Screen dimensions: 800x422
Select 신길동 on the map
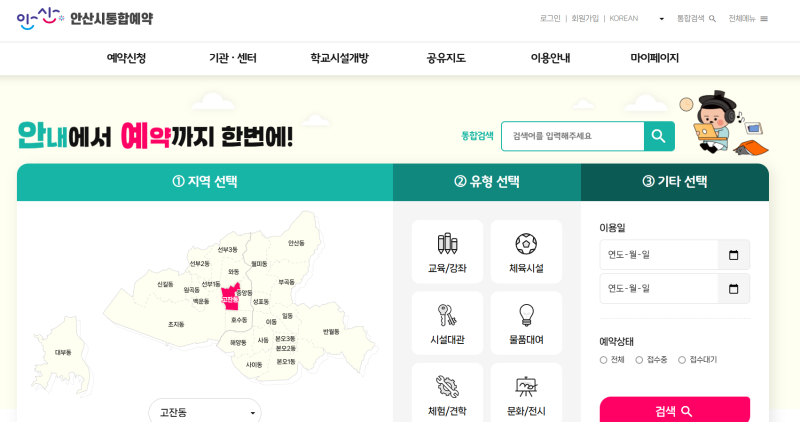(x=165, y=284)
